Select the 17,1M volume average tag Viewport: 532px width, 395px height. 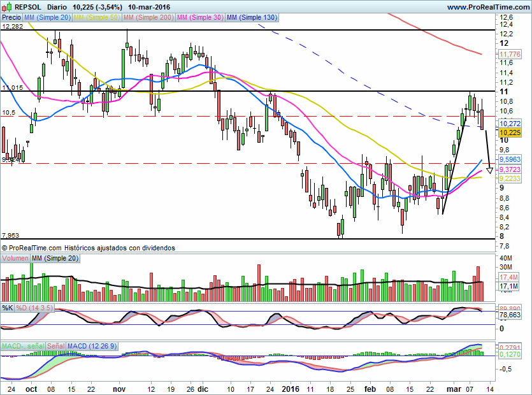pyautogui.click(x=508, y=287)
